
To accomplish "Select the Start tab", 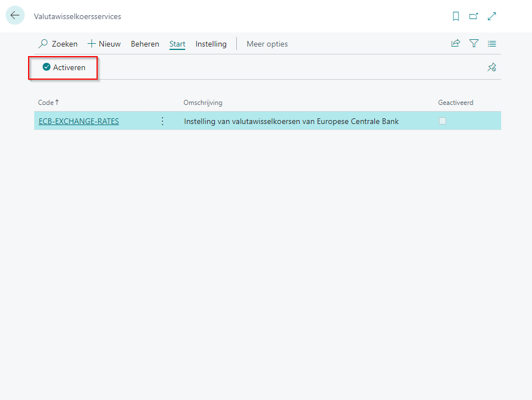I will [177, 44].
